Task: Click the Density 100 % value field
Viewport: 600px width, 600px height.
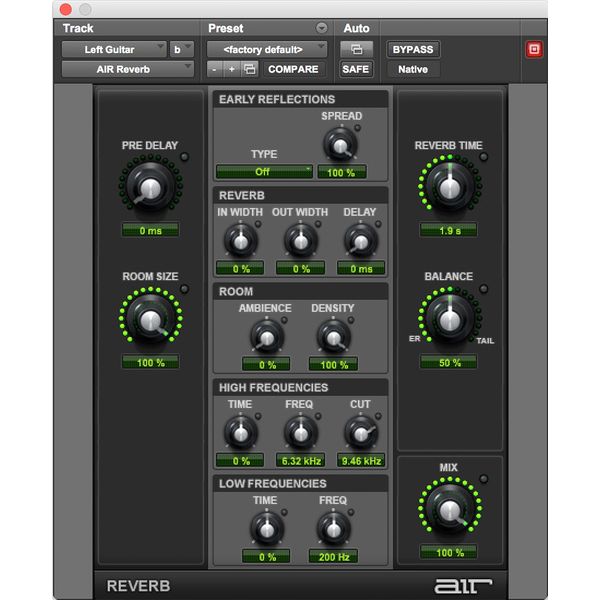Action: [x=333, y=365]
